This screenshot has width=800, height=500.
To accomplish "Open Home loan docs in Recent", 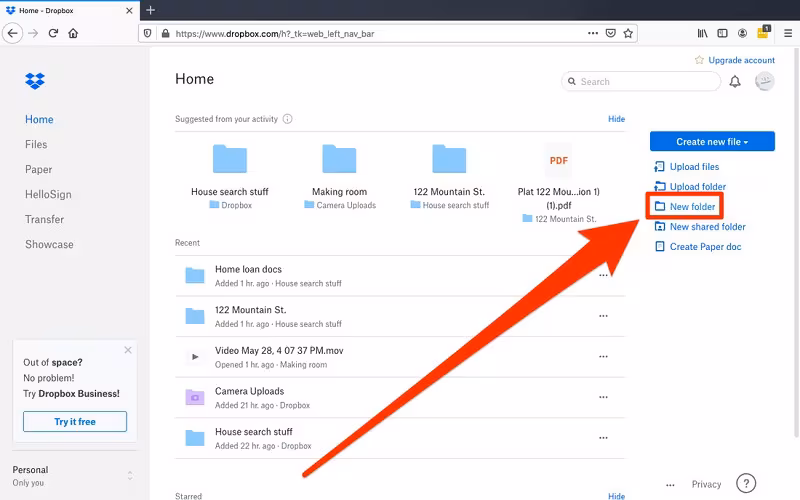I will [248, 269].
